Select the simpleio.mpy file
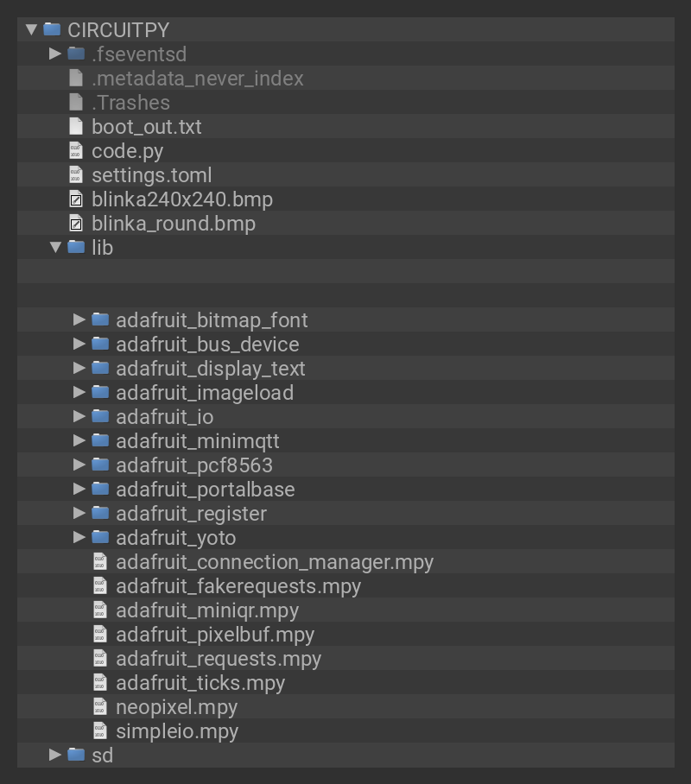This screenshot has height=784, width=691. pos(176,731)
